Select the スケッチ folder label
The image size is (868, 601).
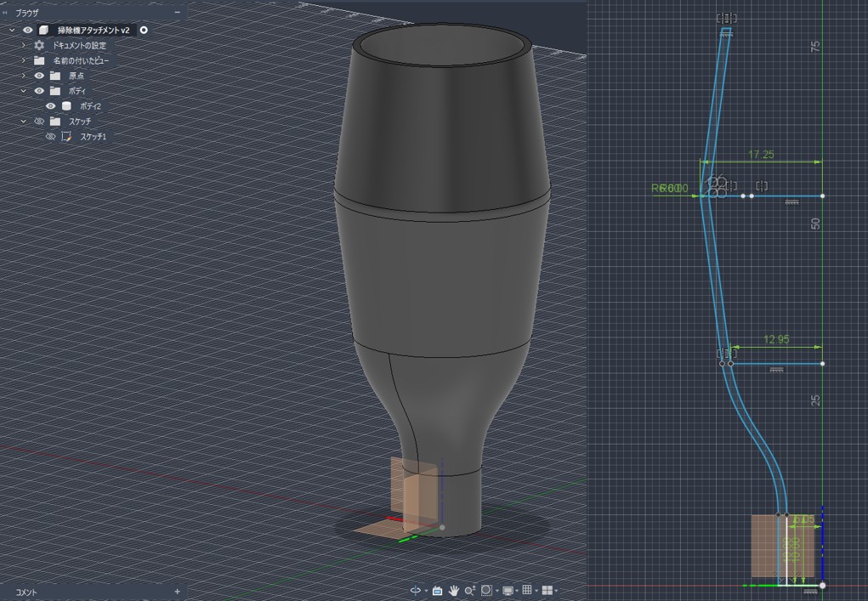tap(80, 122)
